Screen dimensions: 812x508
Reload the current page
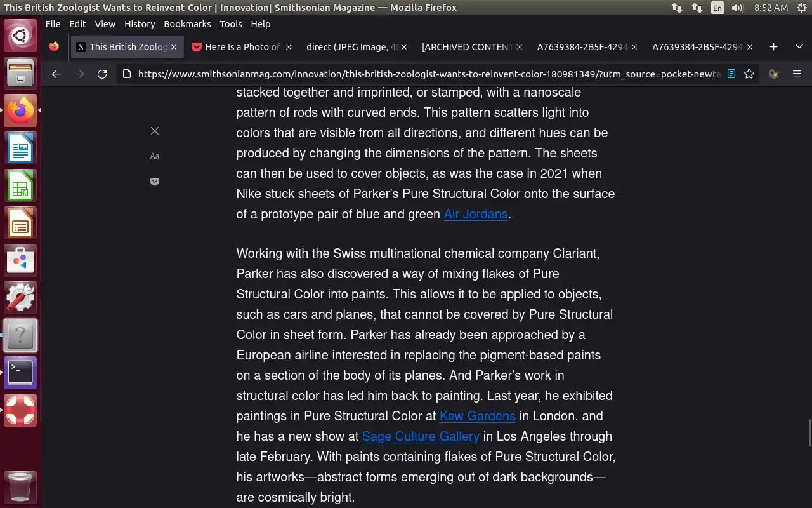point(102,74)
